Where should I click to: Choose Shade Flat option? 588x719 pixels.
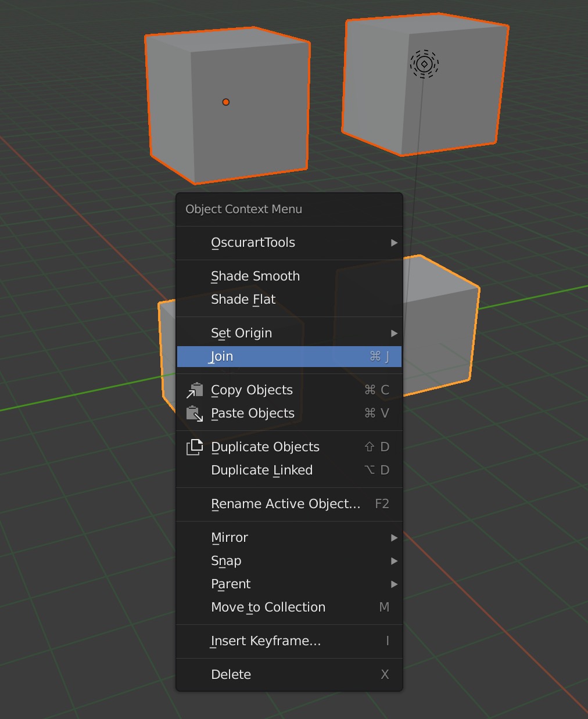point(289,300)
